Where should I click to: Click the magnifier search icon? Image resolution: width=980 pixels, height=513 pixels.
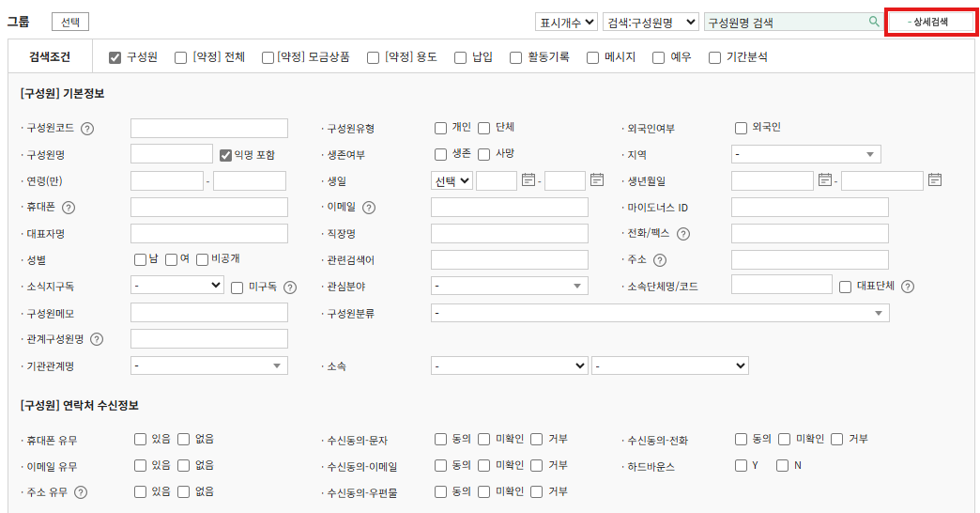click(874, 22)
